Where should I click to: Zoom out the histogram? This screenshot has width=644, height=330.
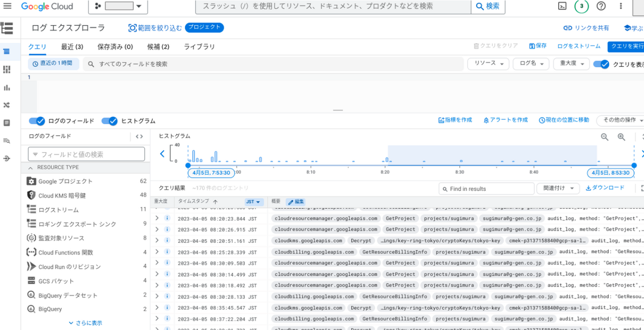[x=605, y=137]
